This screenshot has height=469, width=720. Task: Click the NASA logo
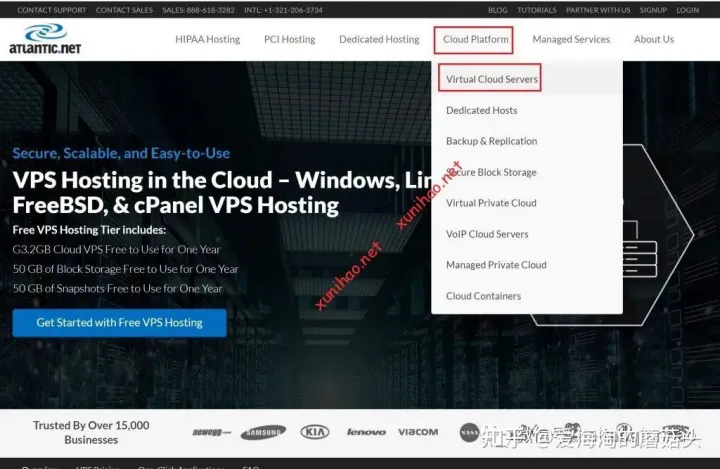coord(469,432)
